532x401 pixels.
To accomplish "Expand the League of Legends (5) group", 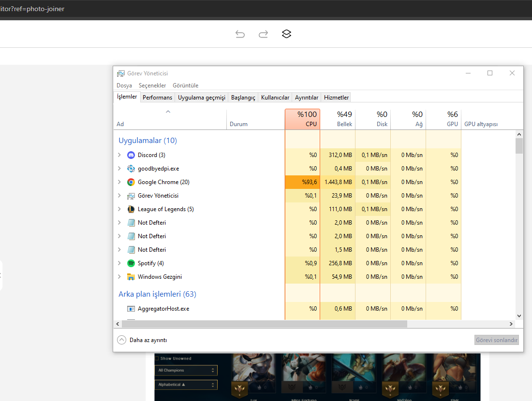I will coord(119,209).
